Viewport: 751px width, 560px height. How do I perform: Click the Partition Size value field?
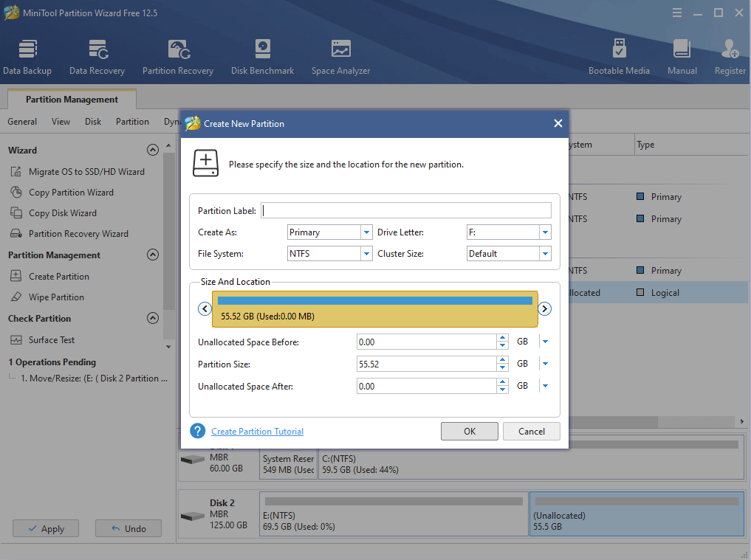[x=427, y=364]
